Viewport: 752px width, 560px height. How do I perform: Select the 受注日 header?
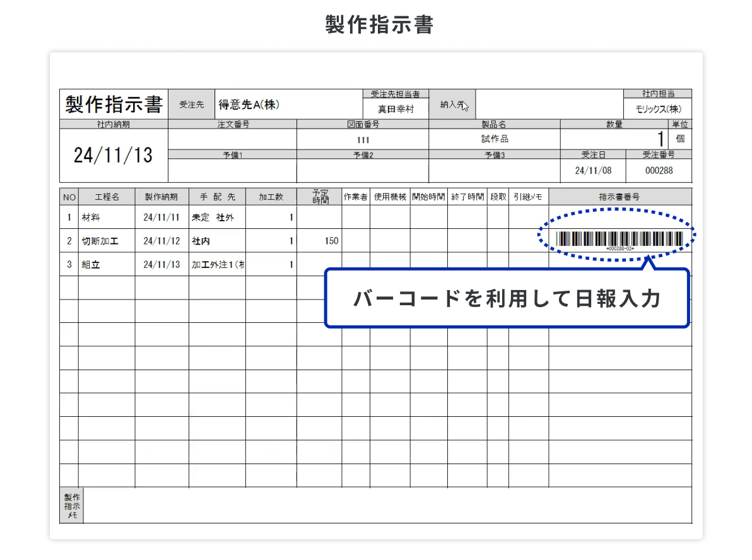593,155
